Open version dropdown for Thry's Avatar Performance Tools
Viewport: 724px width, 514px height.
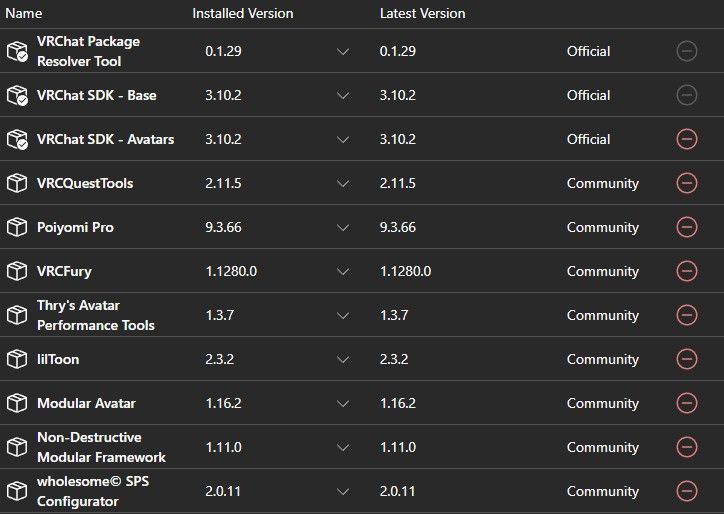(343, 316)
